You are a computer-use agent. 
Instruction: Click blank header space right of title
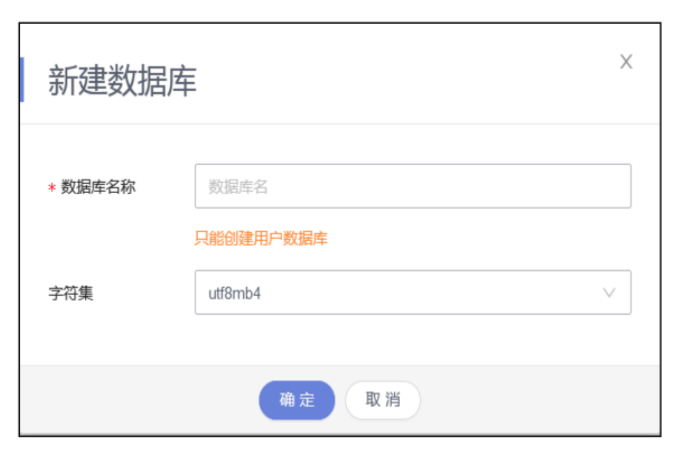coord(400,80)
